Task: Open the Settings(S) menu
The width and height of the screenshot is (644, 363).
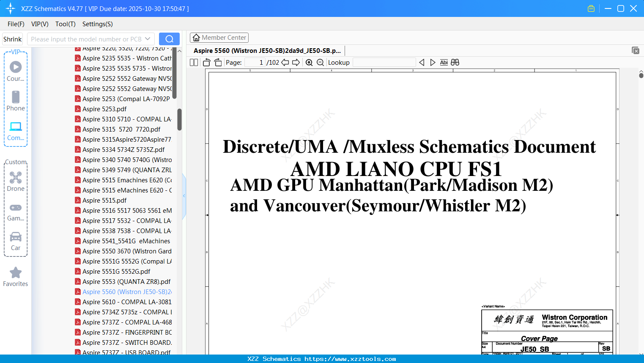Action: pos(98,24)
